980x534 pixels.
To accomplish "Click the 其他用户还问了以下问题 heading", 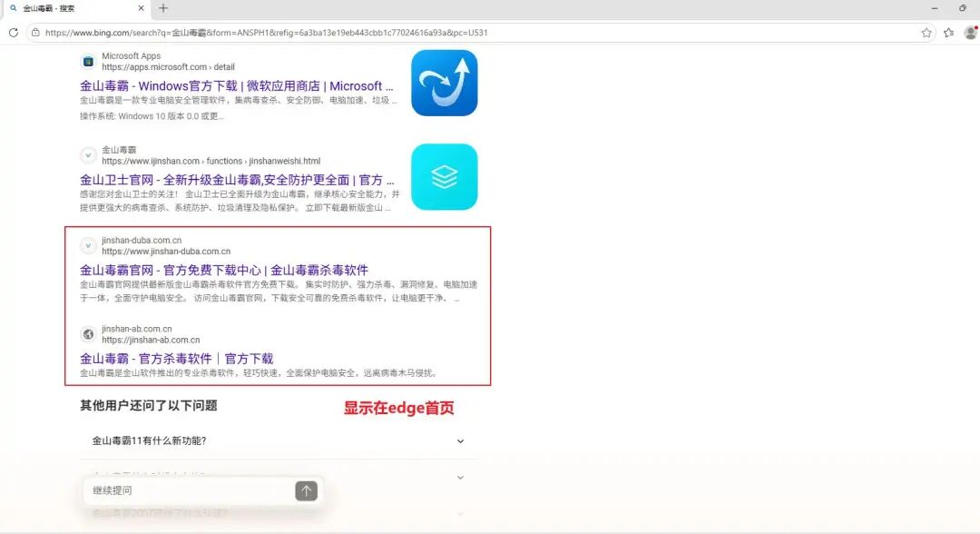I will [x=148, y=406].
